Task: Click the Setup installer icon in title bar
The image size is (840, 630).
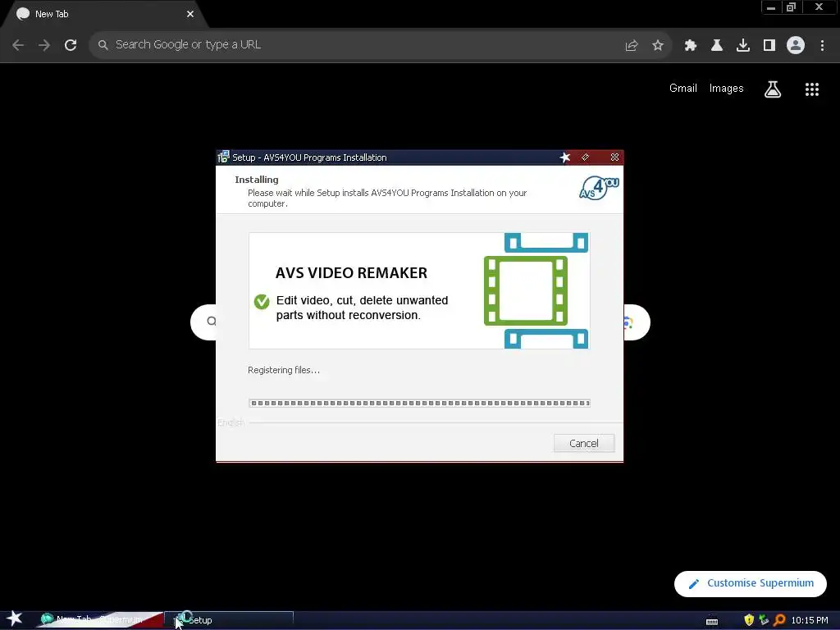Action: click(223, 157)
